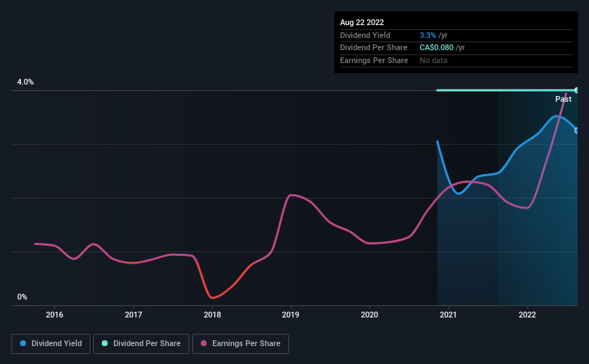Select the teal Dividend Per Share endpoint marker
The width and height of the screenshot is (589, 364).
click(577, 90)
